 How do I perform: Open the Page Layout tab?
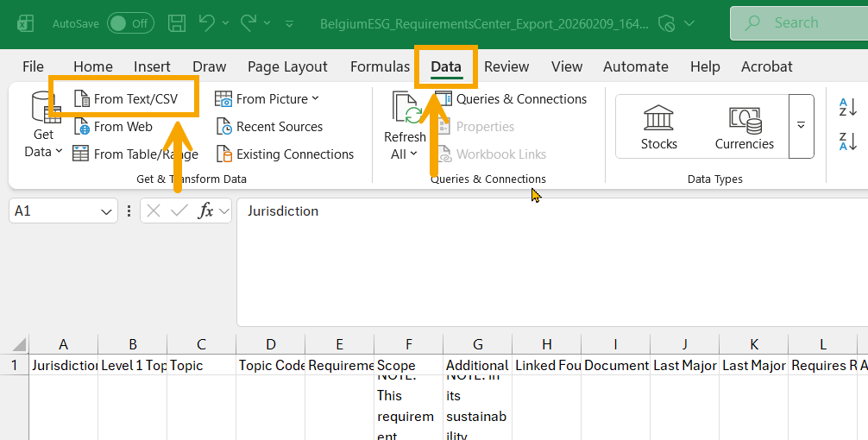click(x=287, y=66)
